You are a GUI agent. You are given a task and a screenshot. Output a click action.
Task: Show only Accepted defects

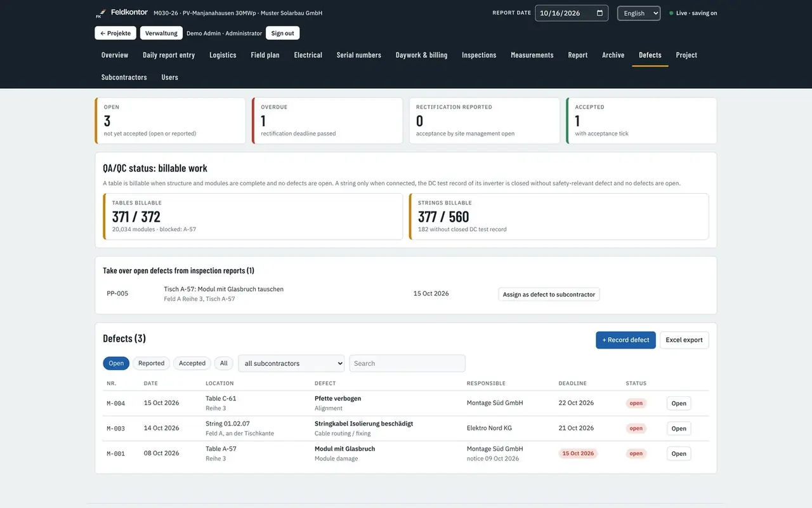pos(192,363)
